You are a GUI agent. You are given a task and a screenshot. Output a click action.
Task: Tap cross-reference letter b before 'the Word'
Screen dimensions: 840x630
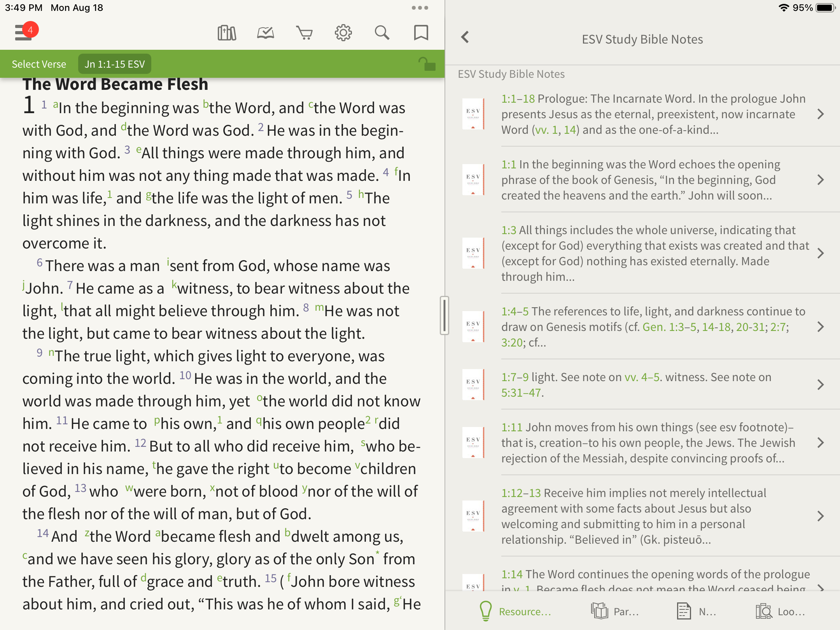[x=206, y=105]
